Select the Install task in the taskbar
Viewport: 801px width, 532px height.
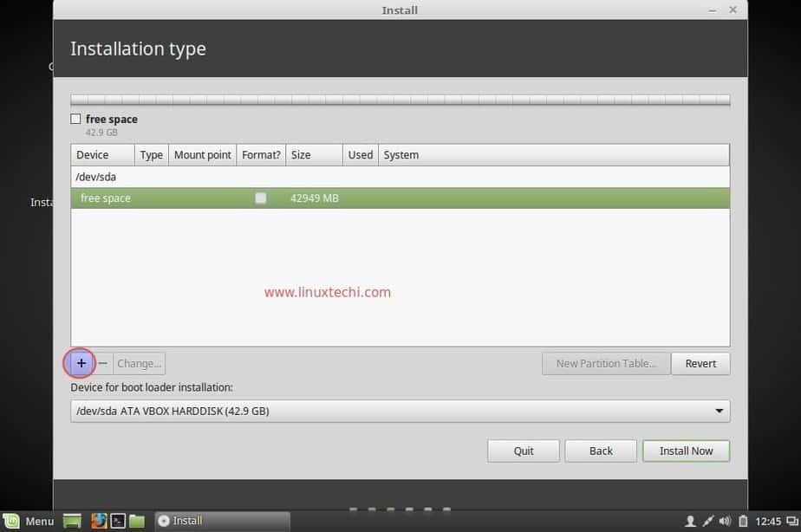222,521
